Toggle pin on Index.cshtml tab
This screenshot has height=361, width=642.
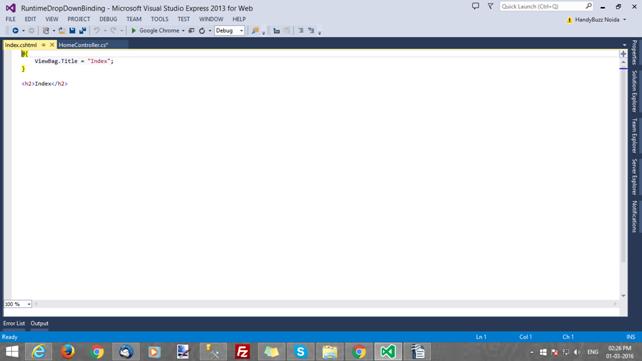tap(43, 45)
